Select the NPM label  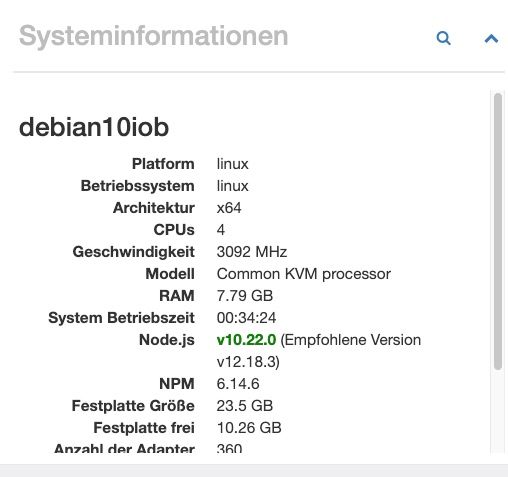pos(177,384)
